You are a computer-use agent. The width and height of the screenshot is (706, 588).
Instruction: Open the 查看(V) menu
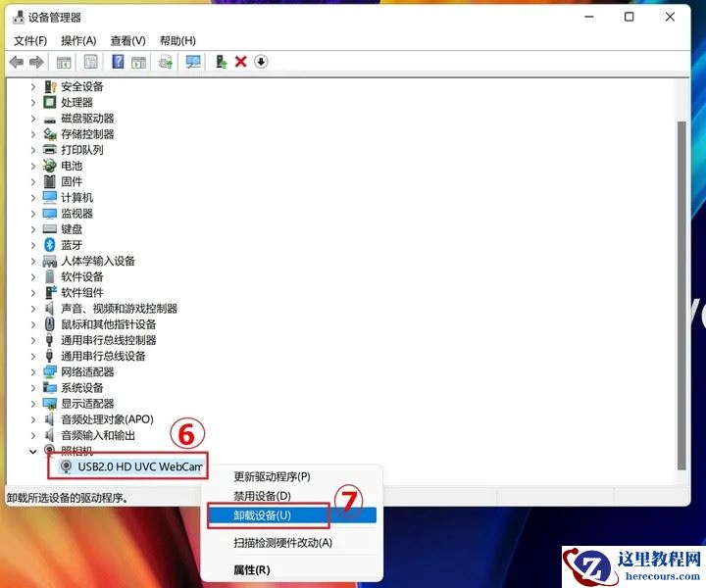[x=127, y=41]
